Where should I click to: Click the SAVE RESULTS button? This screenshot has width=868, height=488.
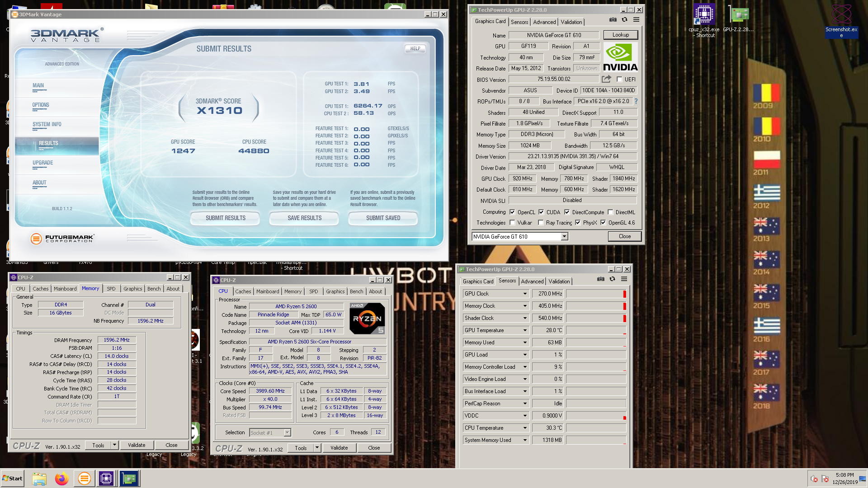pos(304,218)
